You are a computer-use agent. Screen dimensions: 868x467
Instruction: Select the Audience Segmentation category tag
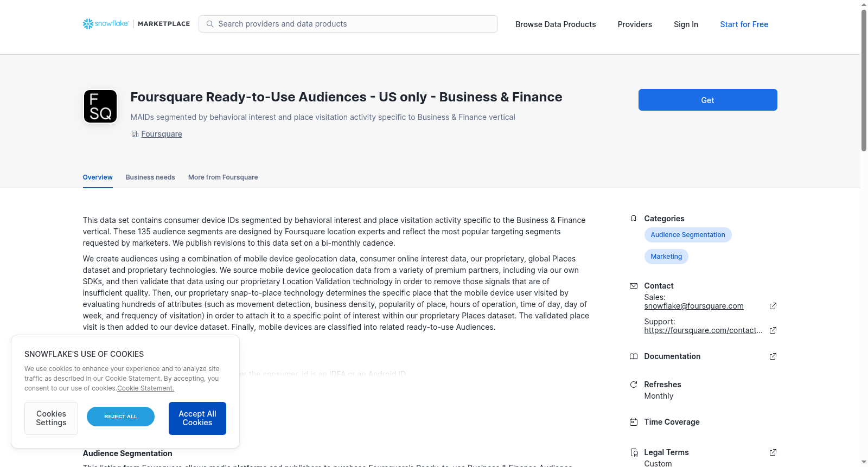click(688, 235)
